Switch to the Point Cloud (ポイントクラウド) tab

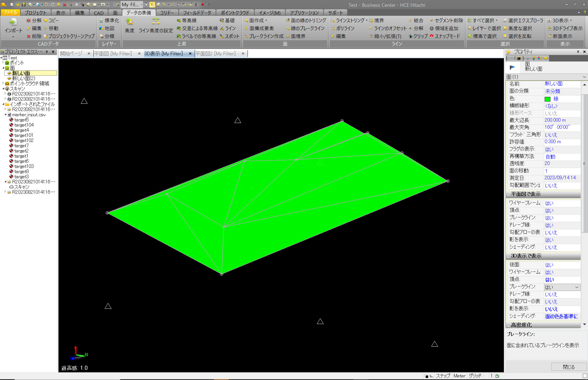point(235,13)
